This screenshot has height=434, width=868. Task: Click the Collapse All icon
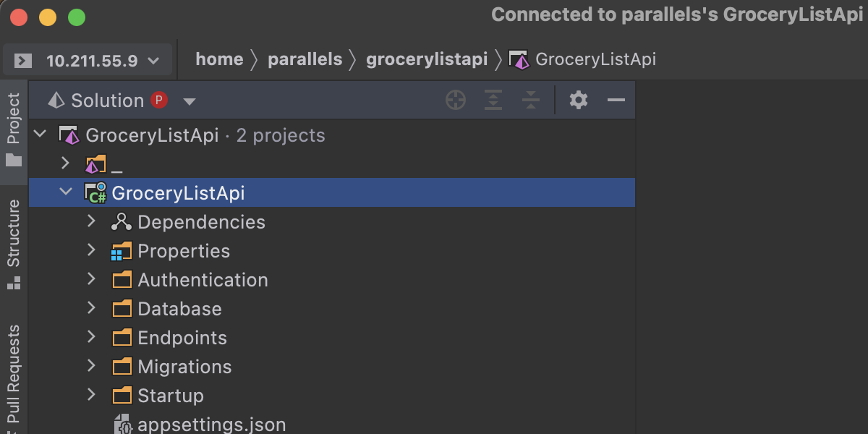tap(531, 101)
